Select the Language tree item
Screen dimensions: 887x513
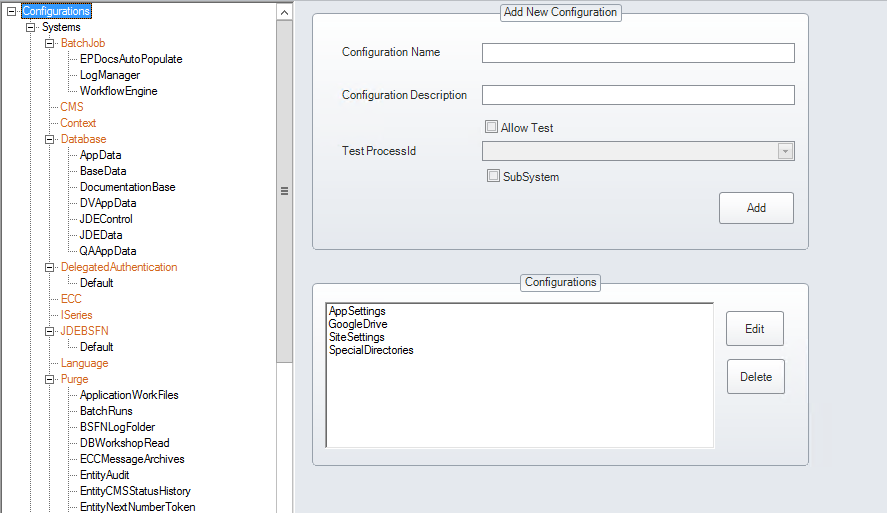pos(84,363)
